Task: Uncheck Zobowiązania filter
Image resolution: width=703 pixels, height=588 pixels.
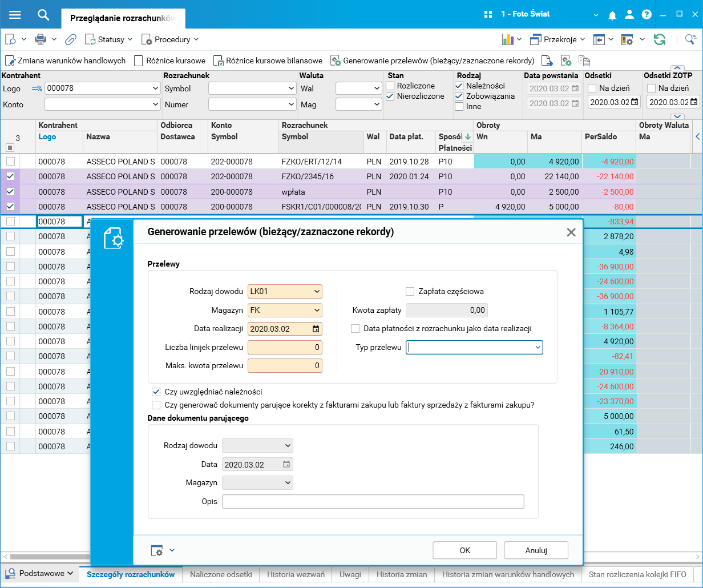Action: coord(459,96)
